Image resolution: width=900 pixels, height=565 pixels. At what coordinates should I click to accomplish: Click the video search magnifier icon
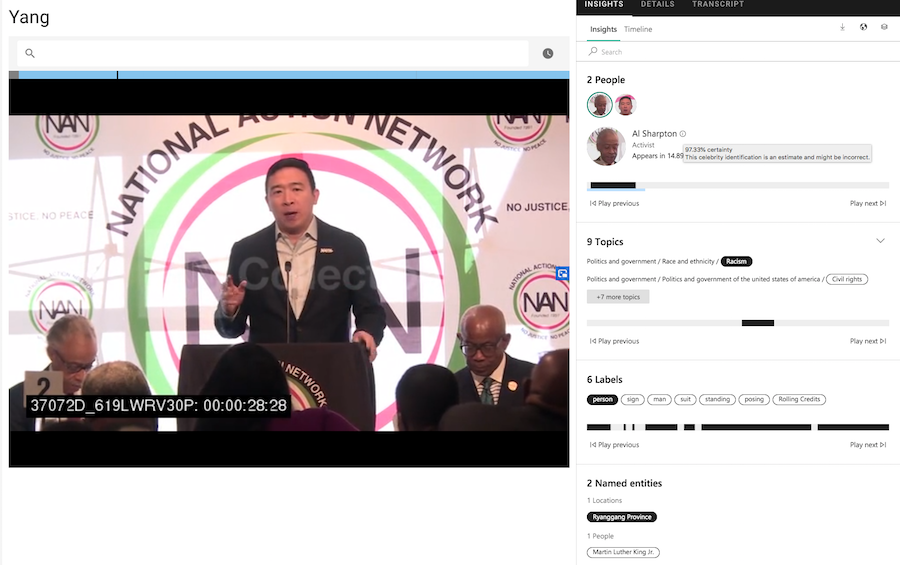coord(30,53)
